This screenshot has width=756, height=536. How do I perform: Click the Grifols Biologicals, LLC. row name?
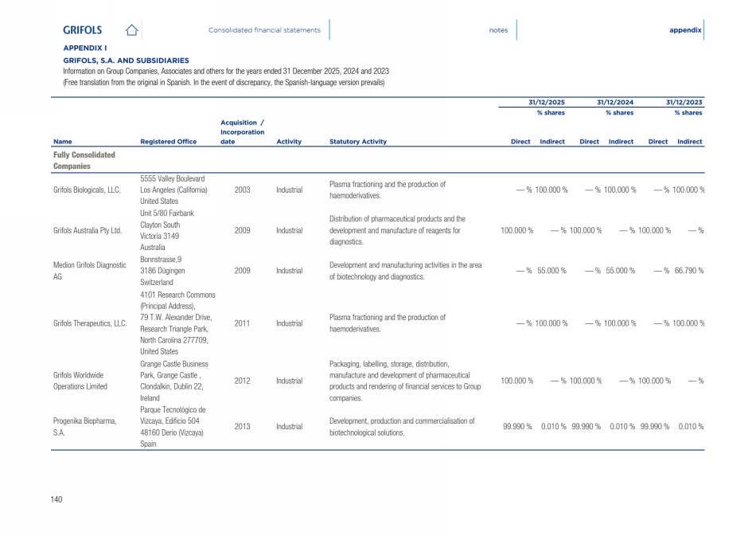[x=87, y=190]
